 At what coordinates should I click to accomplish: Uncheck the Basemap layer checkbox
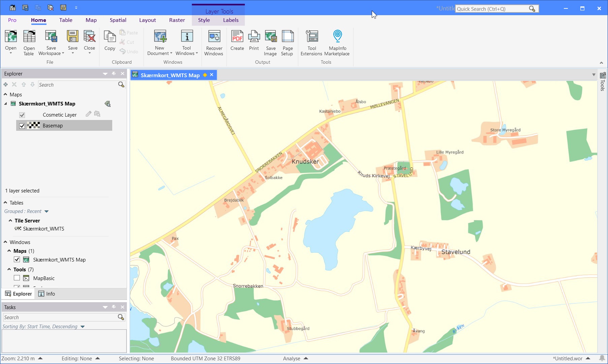22,126
